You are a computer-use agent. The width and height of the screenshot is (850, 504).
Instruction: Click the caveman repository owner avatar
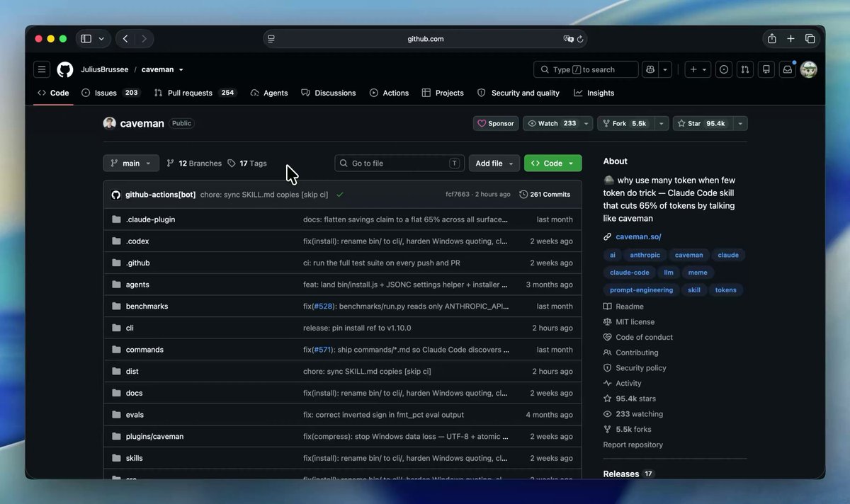(110, 123)
